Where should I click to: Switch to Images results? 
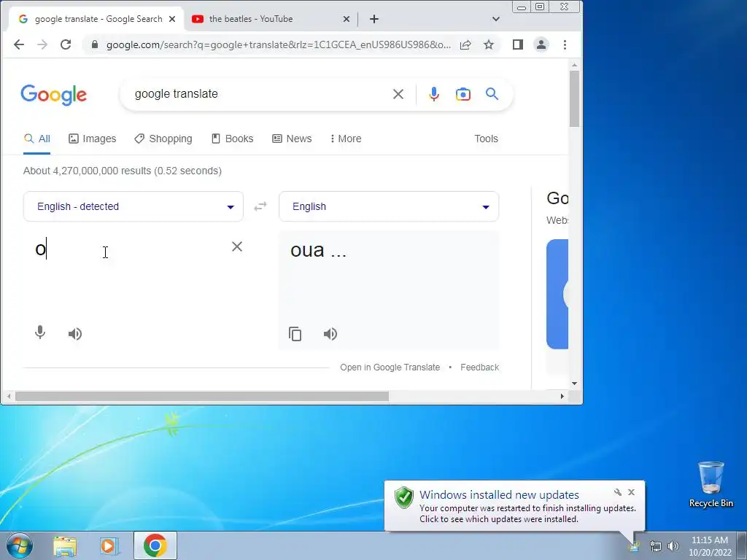93,139
